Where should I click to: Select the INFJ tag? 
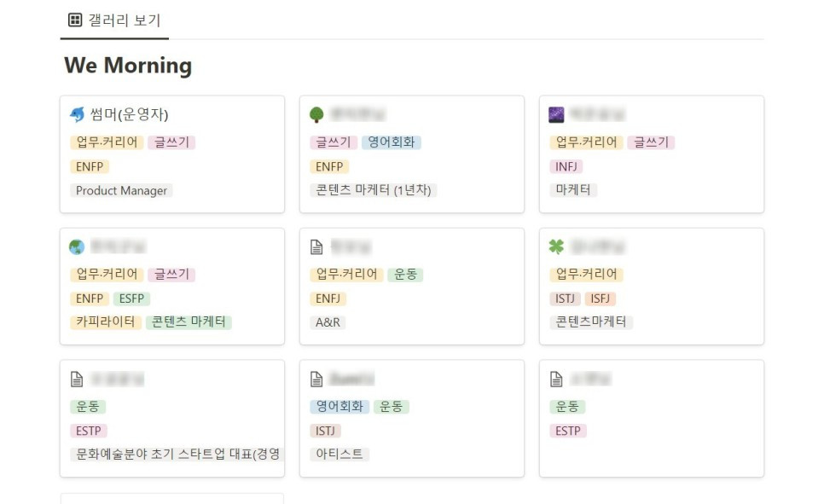tap(569, 166)
